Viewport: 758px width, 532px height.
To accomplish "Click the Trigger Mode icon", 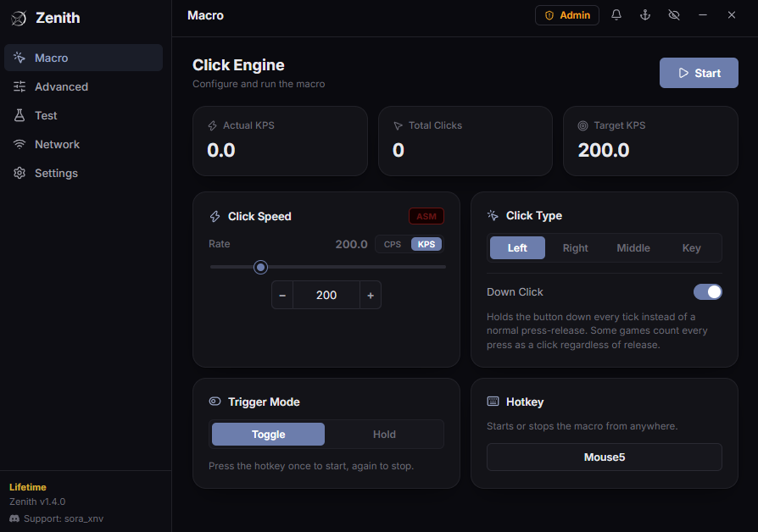I will (215, 402).
